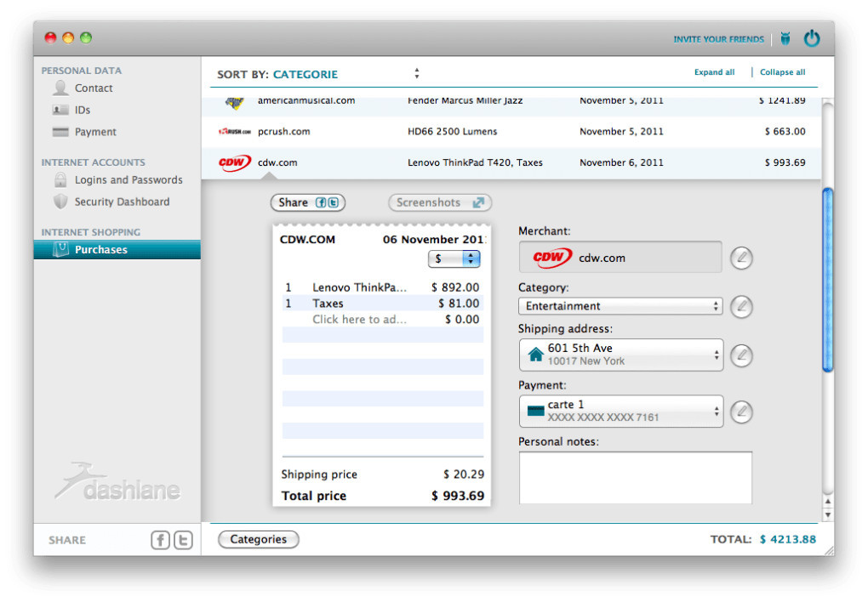The image size is (868, 602).
Task: Open the receipt currency $ dropdown
Action: 454,258
